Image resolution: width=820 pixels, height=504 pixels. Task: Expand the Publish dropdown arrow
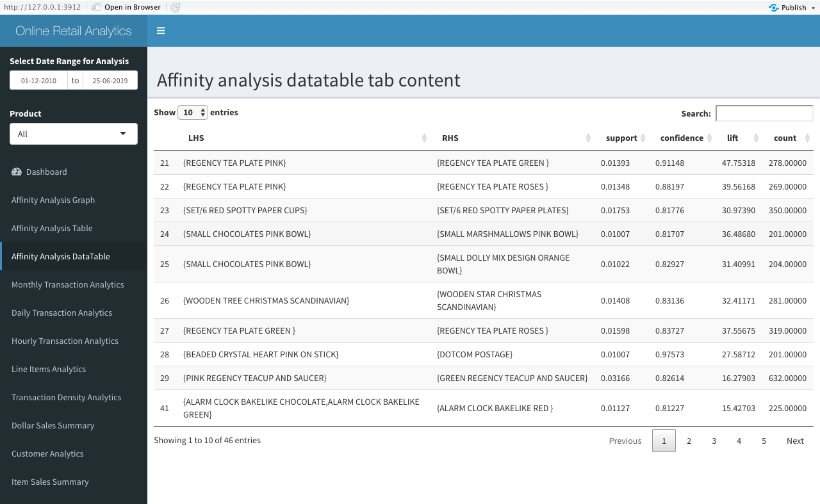(x=813, y=8)
